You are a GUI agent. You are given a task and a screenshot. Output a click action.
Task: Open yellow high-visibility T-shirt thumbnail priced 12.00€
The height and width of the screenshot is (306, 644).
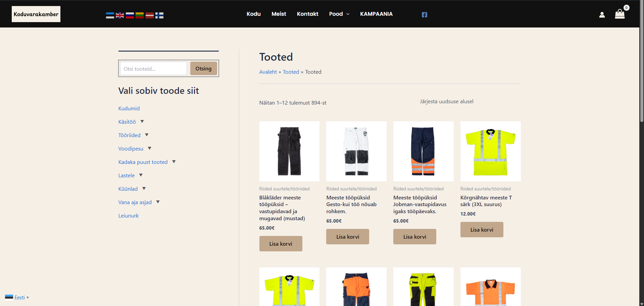[491, 151]
